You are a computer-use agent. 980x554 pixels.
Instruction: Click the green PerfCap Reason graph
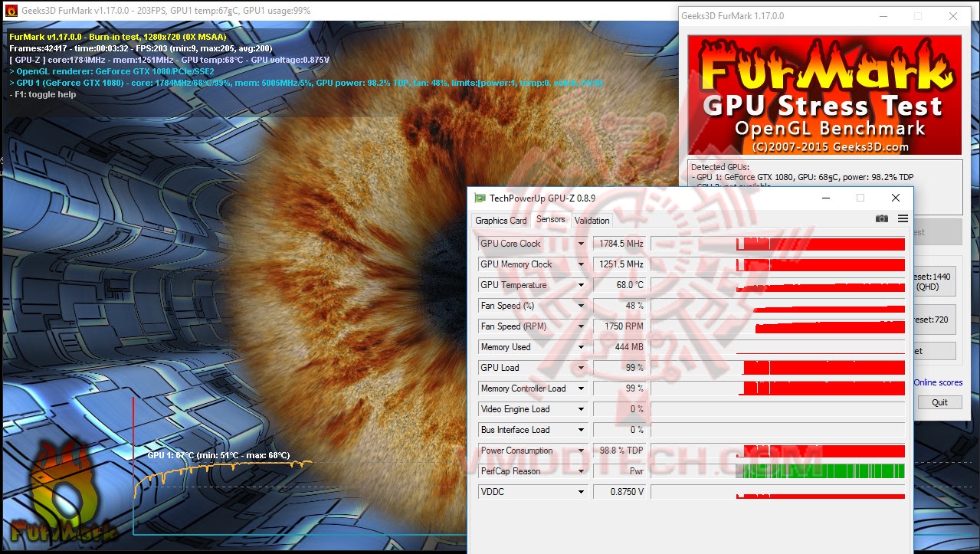778,471
